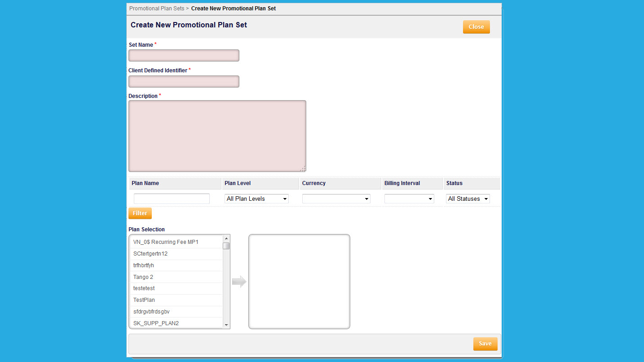Click the gray arrow to move selected plan
644x362 pixels.
[x=239, y=282]
